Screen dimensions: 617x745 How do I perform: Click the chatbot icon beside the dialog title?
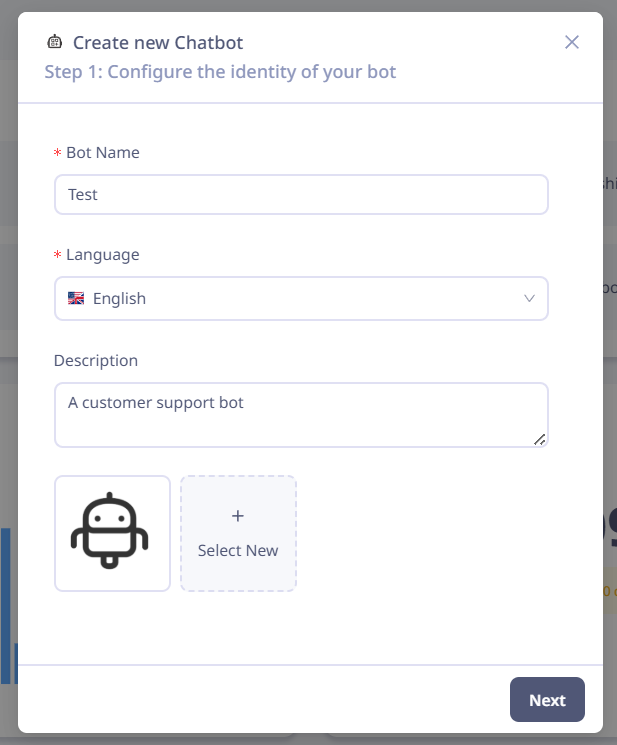pyautogui.click(x=55, y=42)
